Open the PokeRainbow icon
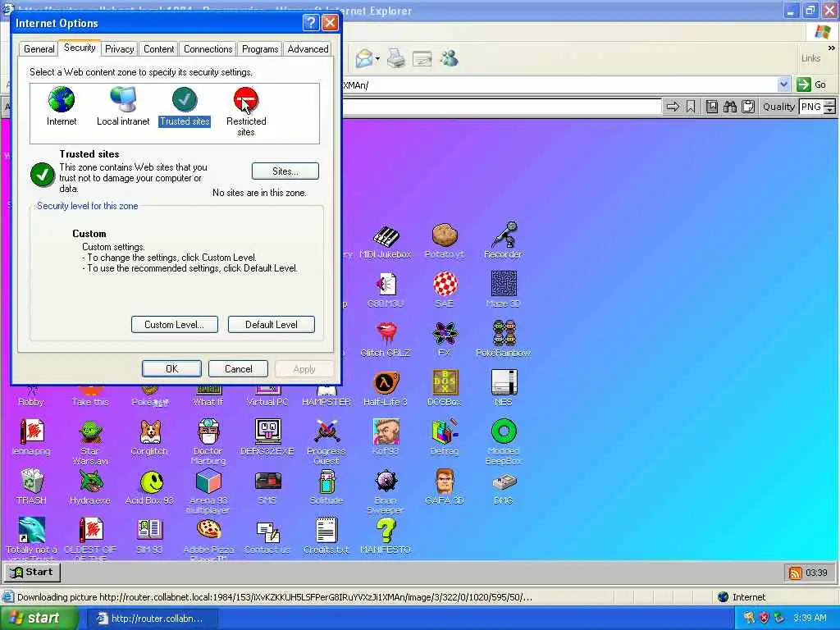The width and height of the screenshot is (840, 630). click(504, 333)
